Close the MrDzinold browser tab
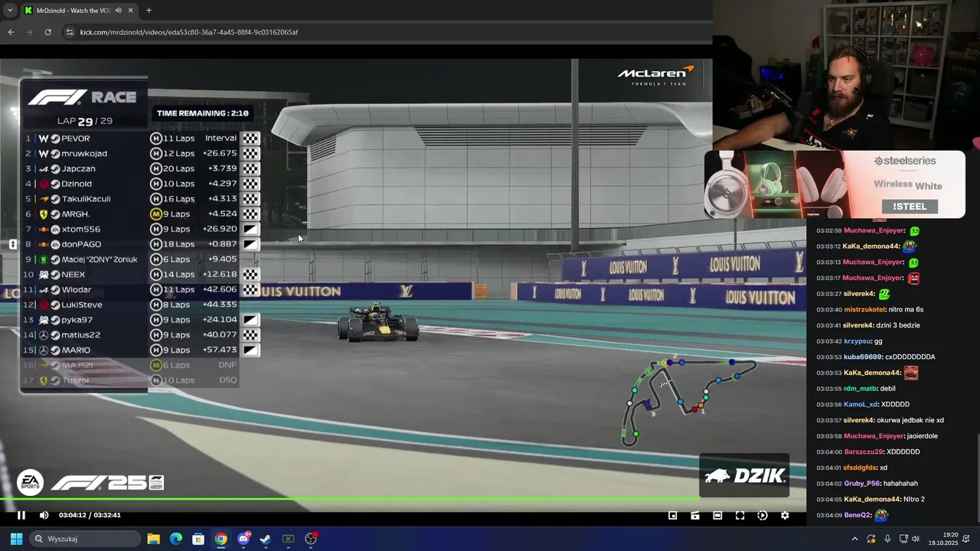This screenshot has height=551, width=980. tap(130, 11)
